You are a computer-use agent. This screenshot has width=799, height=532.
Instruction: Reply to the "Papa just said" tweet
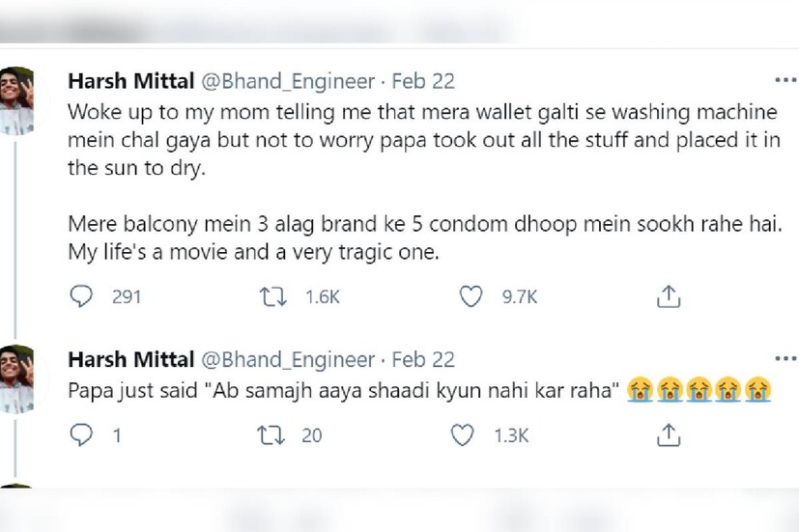pyautogui.click(x=82, y=435)
